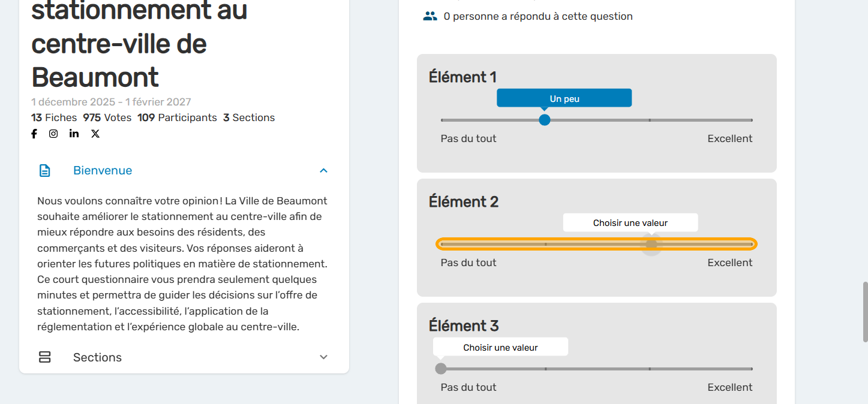Click 'Choisir une valeur' tooltip on Élément 2
The width and height of the screenshot is (868, 404).
click(x=630, y=223)
